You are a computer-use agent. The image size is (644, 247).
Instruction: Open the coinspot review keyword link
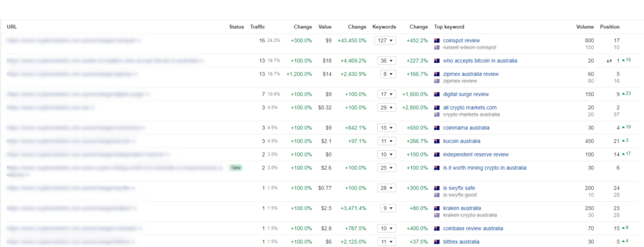(x=462, y=41)
